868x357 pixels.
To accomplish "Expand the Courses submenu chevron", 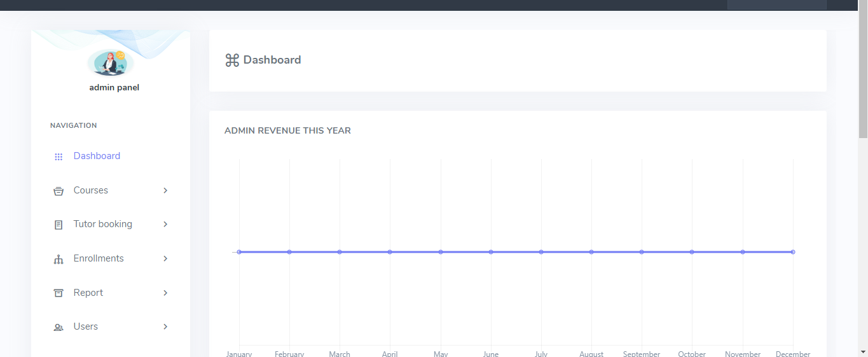I will click(165, 190).
